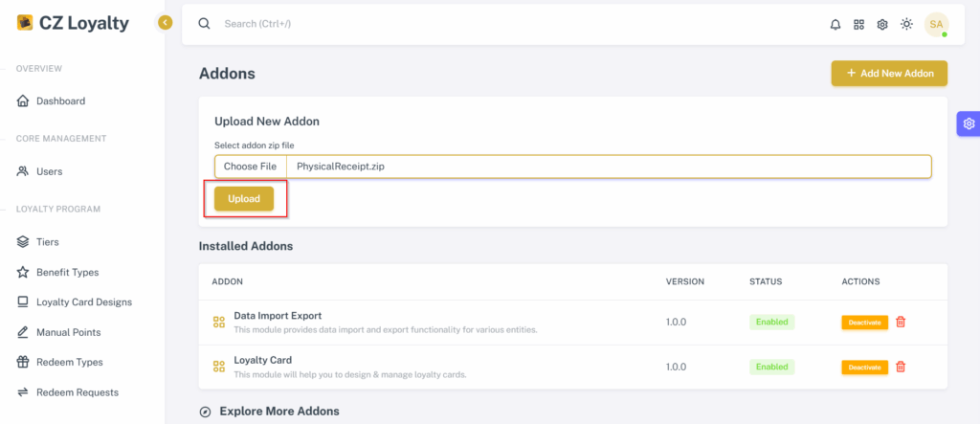Image resolution: width=980 pixels, height=424 pixels.
Task: Delete the Data Import Export addon
Action: pos(901,322)
